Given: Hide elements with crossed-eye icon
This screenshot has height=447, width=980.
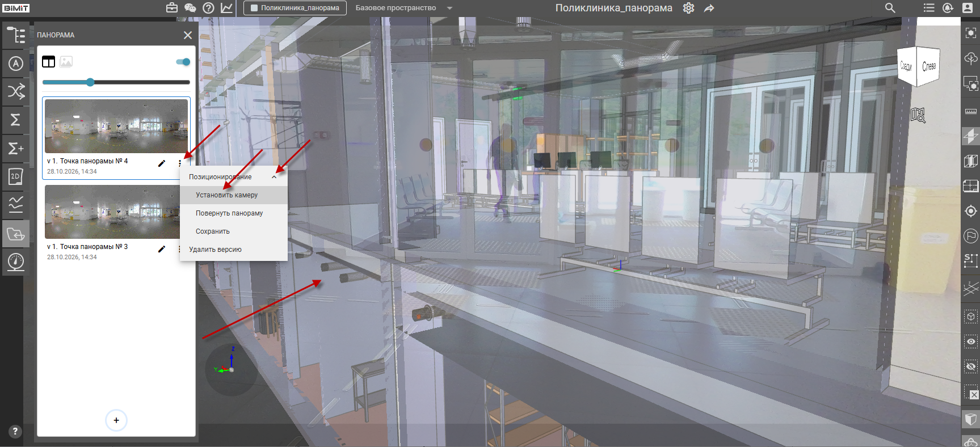Looking at the screenshot, I should click(971, 367).
